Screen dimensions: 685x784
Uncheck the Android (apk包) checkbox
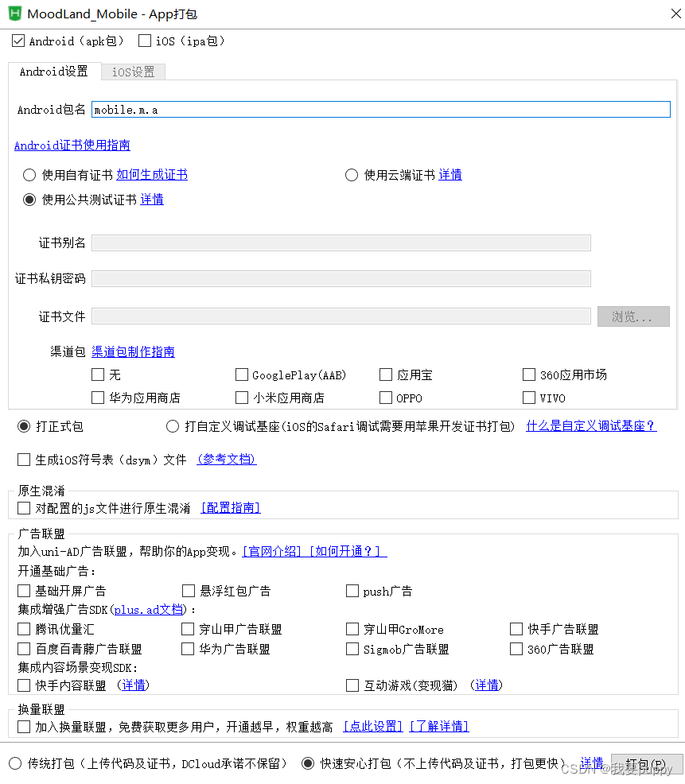click(x=18, y=41)
